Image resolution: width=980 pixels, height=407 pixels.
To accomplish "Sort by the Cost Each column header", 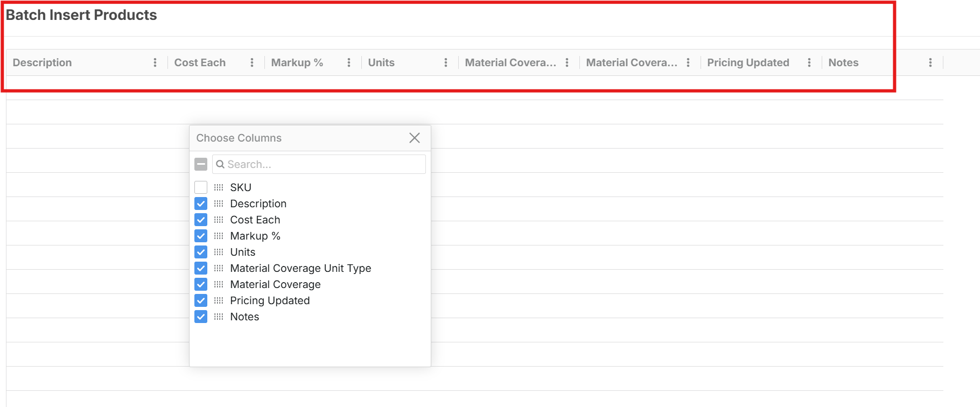I will (200, 62).
